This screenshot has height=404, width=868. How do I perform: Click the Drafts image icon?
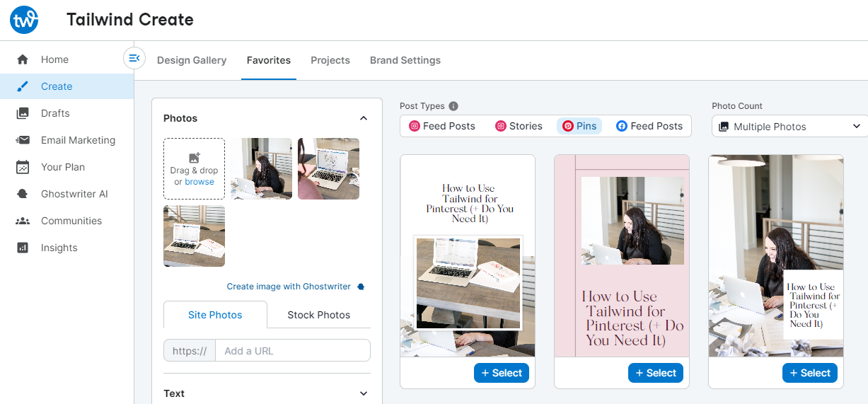click(x=23, y=113)
